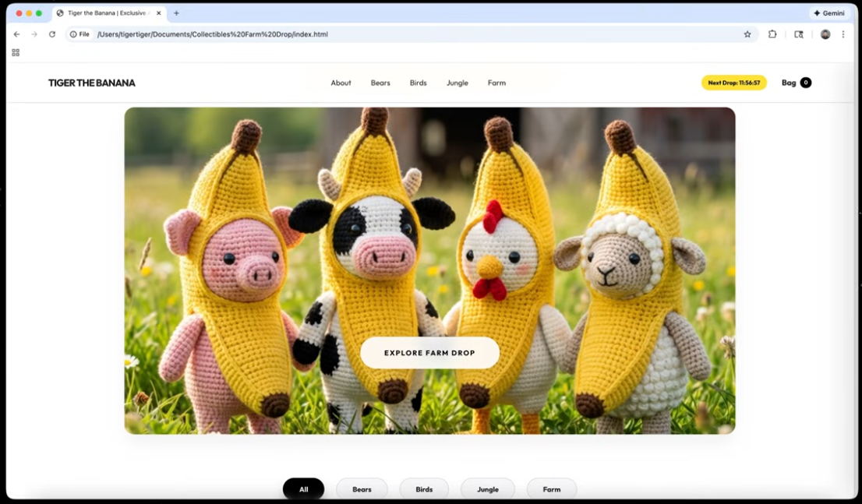The width and height of the screenshot is (862, 504).
Task: Click the browser back arrow
Action: 16,34
